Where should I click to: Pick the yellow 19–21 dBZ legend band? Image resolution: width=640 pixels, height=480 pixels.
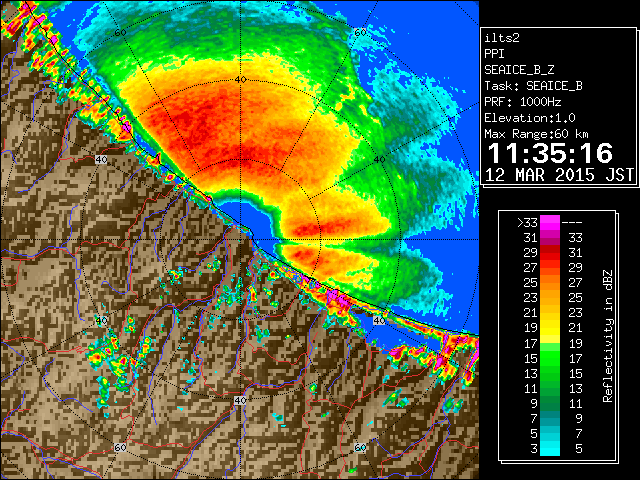550,328
